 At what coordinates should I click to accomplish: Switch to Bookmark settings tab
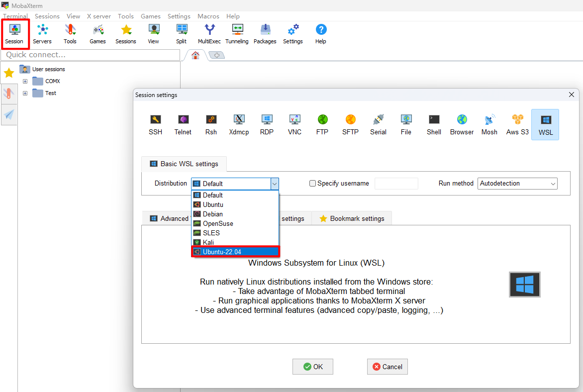pos(352,218)
